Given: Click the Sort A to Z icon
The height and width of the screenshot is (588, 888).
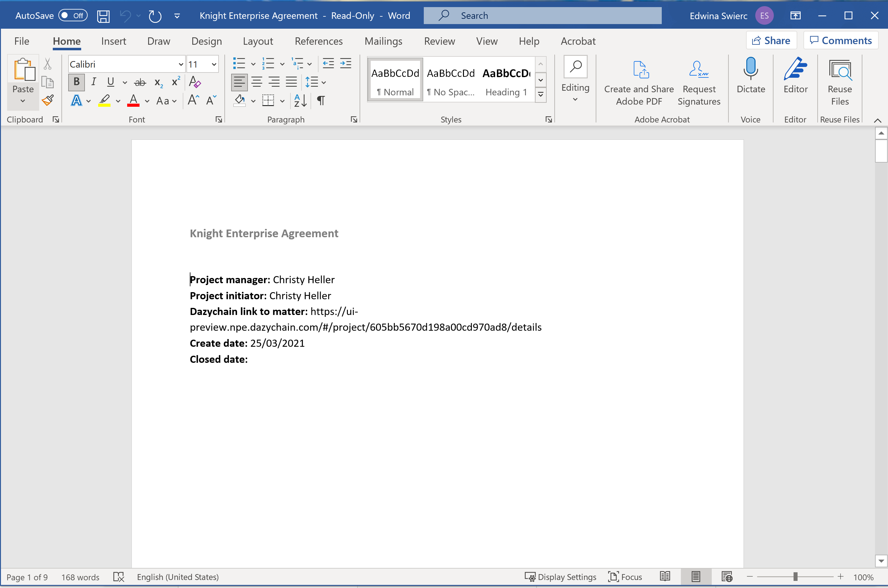Looking at the screenshot, I should pyautogui.click(x=301, y=101).
